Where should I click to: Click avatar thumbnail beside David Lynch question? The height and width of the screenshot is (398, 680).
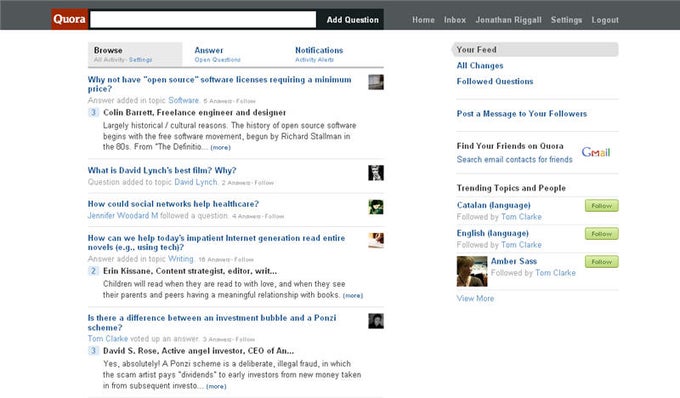click(376, 173)
